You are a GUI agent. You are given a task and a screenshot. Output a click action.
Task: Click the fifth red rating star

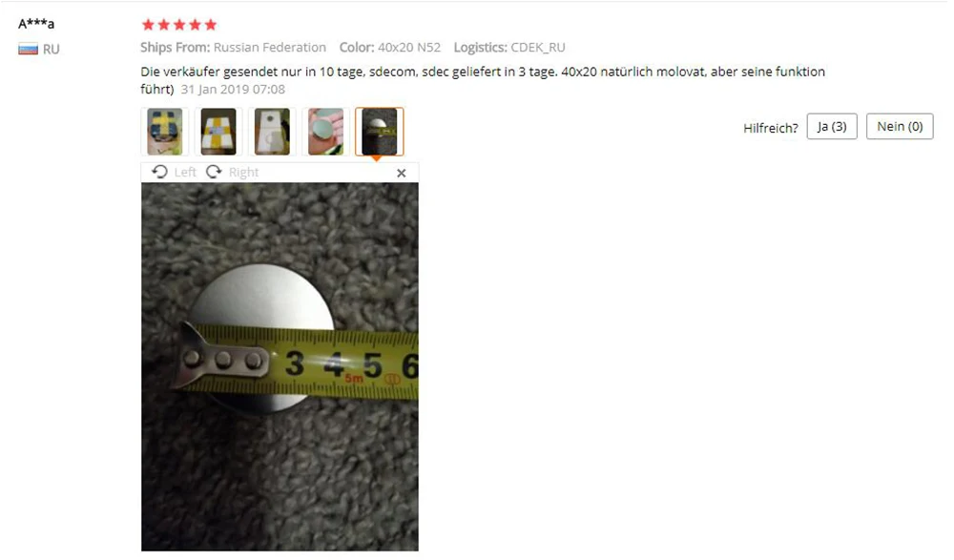click(x=211, y=25)
